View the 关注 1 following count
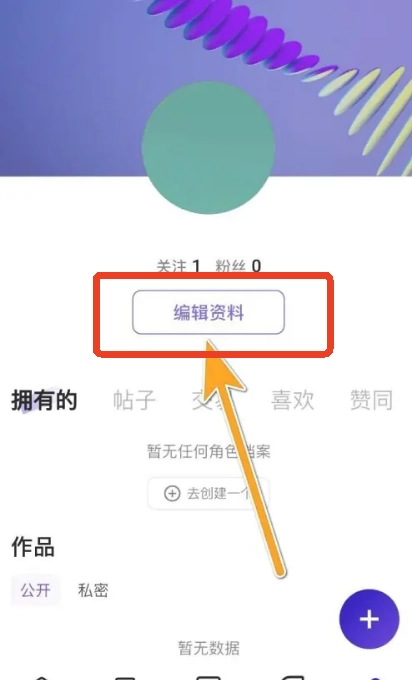Screen dimensions: 412x680 click(178, 266)
